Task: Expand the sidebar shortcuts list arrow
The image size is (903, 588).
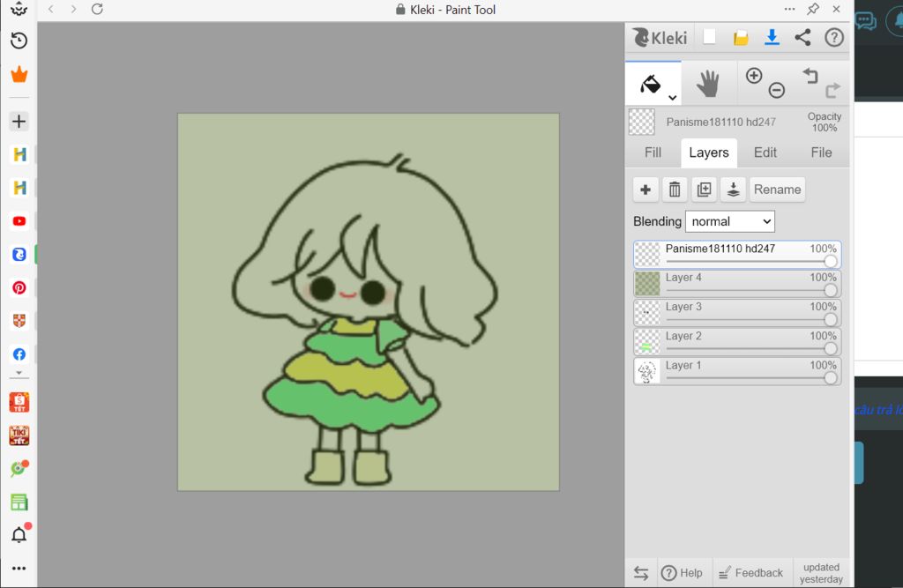Action: [x=19, y=373]
